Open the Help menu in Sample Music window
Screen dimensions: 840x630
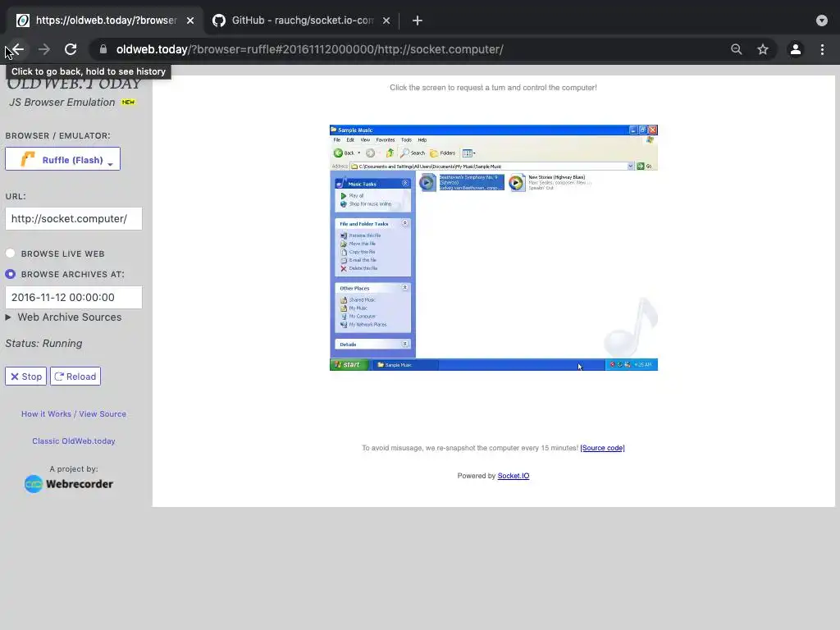[422, 139]
